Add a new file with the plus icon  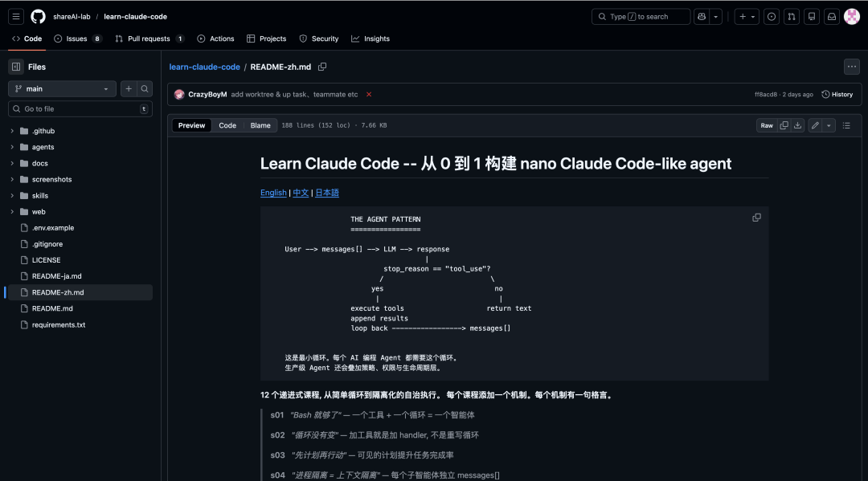pyautogui.click(x=128, y=88)
